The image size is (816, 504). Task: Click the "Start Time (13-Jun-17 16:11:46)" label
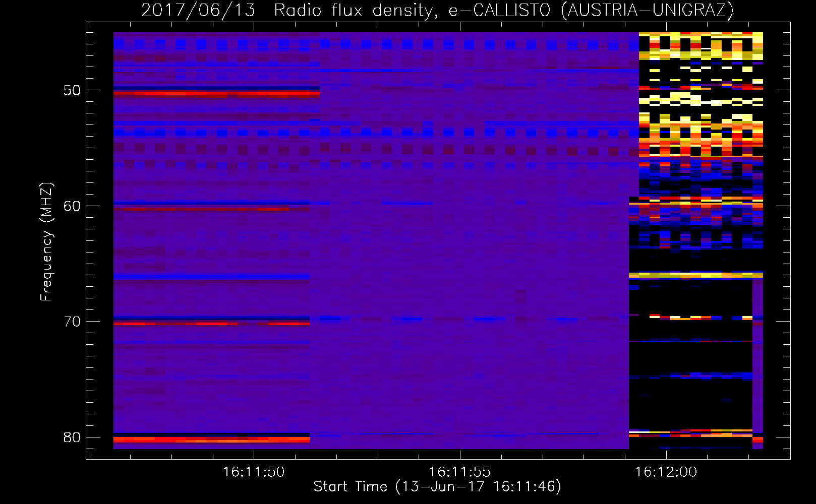[x=437, y=487]
